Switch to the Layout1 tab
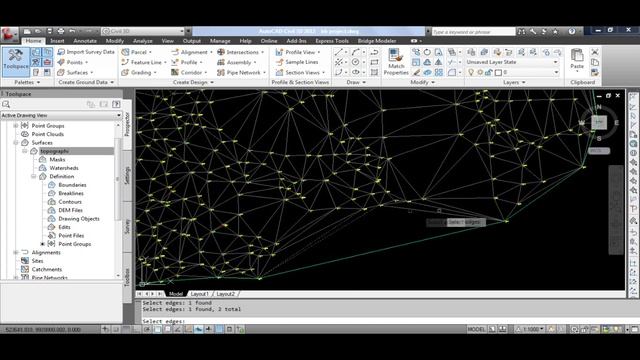 pyautogui.click(x=200, y=294)
